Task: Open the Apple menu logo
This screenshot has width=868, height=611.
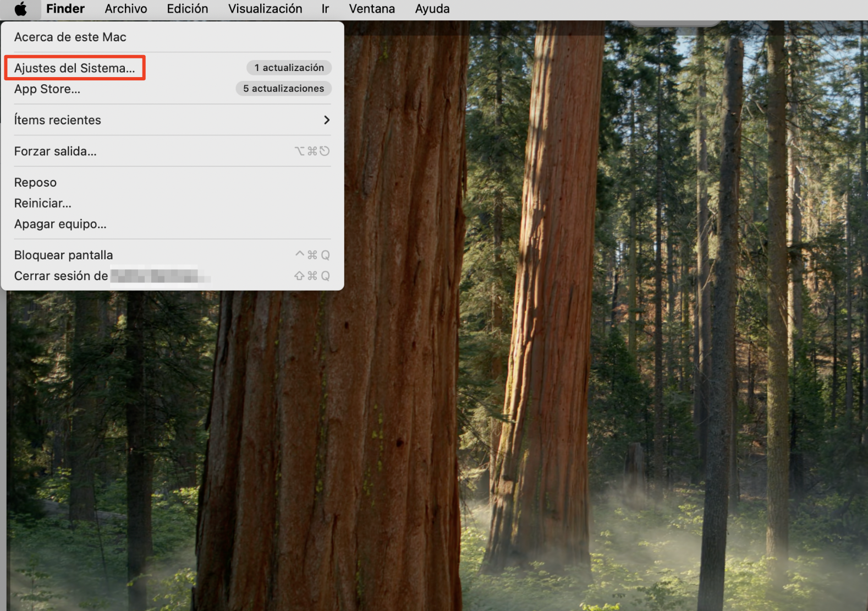Action: tap(20, 9)
